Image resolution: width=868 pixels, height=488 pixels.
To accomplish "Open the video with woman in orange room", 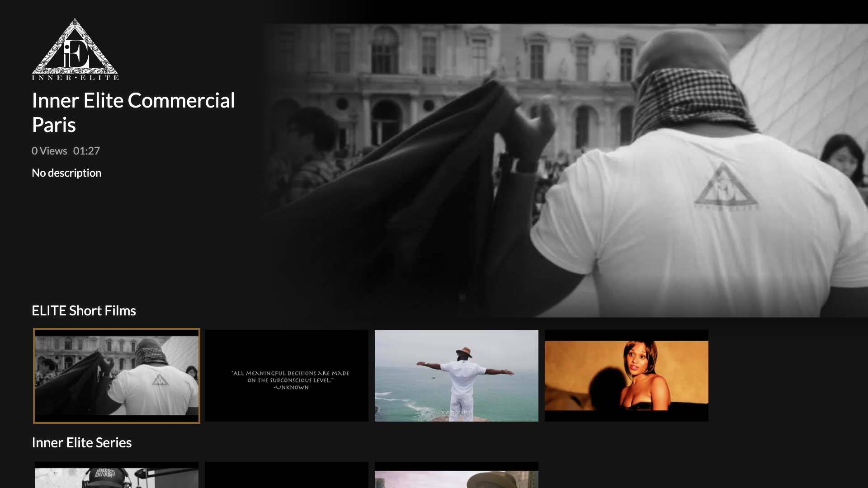I will click(x=627, y=376).
